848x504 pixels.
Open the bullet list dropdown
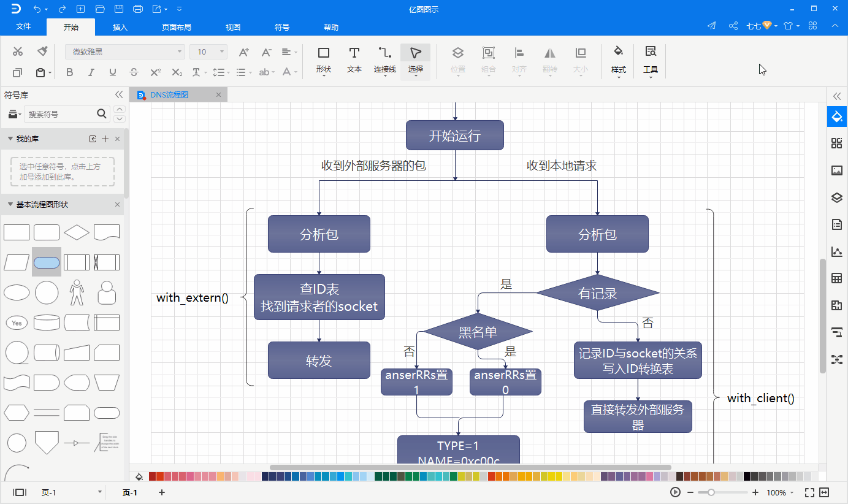pyautogui.click(x=244, y=72)
